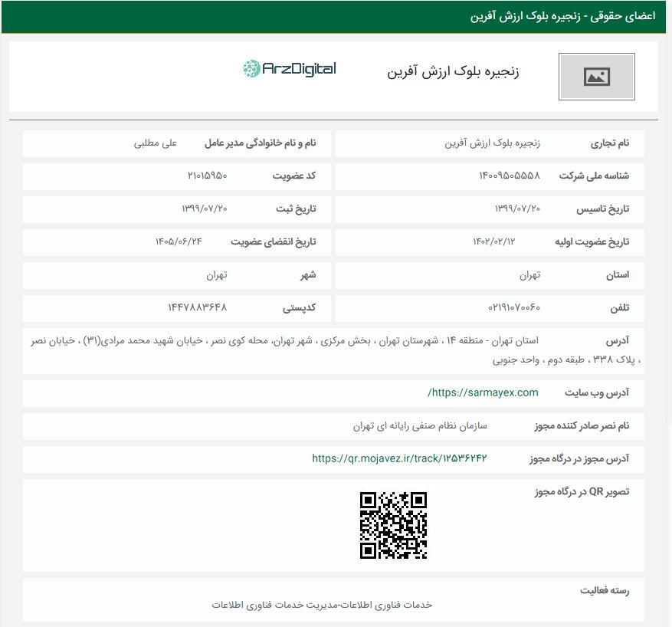Select CEO name علی مطلبی
Screen dimensions: 672x627
(155, 143)
